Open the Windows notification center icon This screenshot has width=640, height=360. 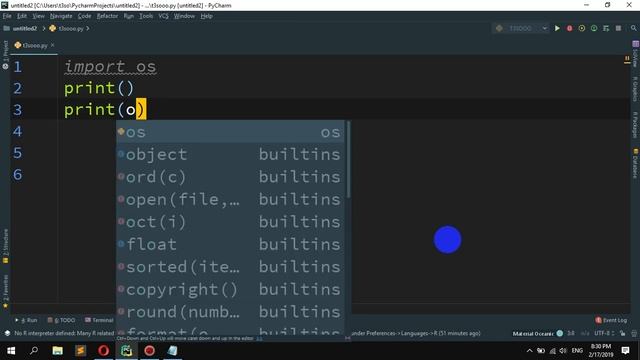click(625, 351)
